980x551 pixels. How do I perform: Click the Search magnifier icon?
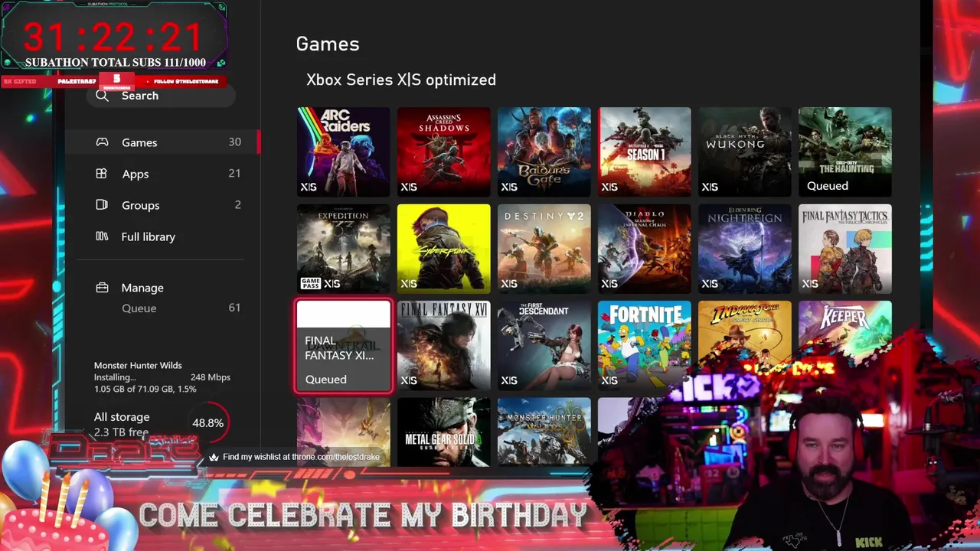pyautogui.click(x=103, y=96)
